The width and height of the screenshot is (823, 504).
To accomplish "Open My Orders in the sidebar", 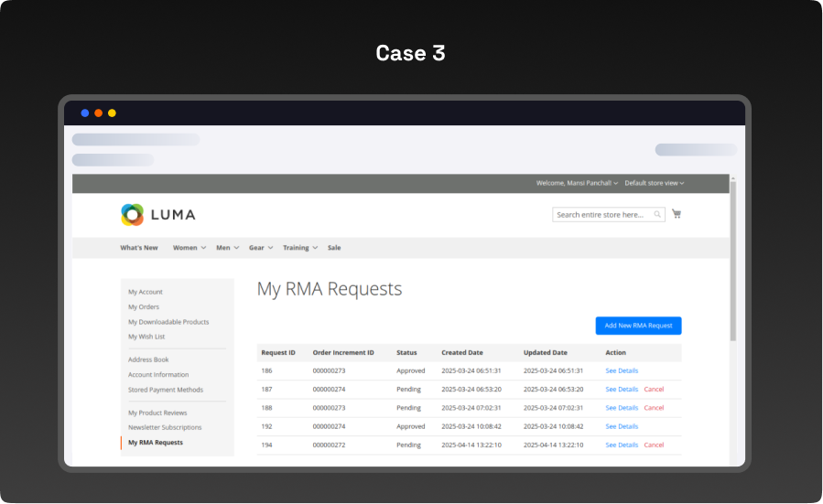I will tap(144, 307).
